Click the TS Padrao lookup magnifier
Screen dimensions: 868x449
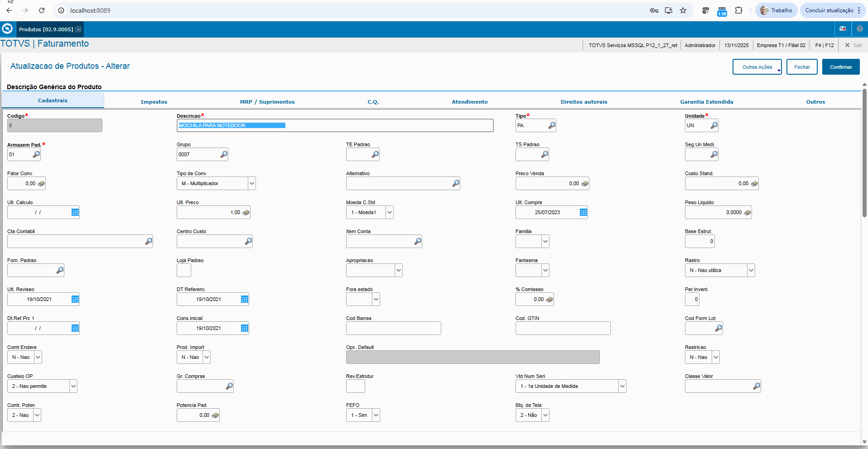[544, 154]
